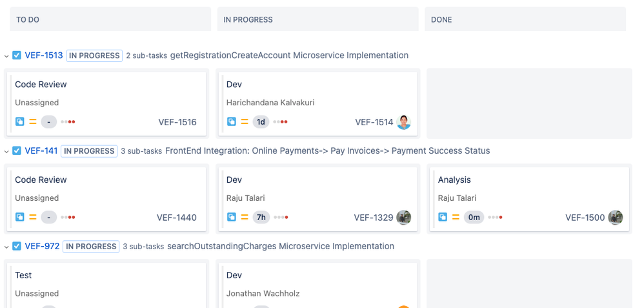644x308 pixels.
Task: Click the 1d estimate badge on VEF-1514
Action: point(261,122)
